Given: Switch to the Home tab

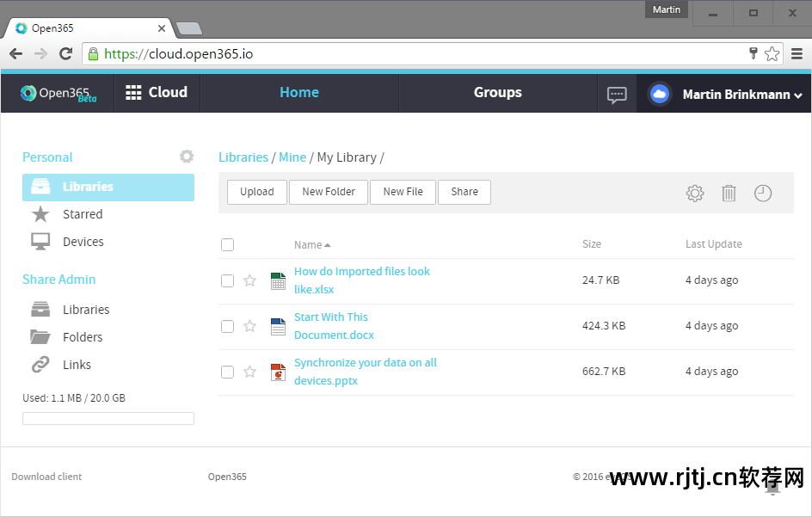Looking at the screenshot, I should [x=299, y=93].
